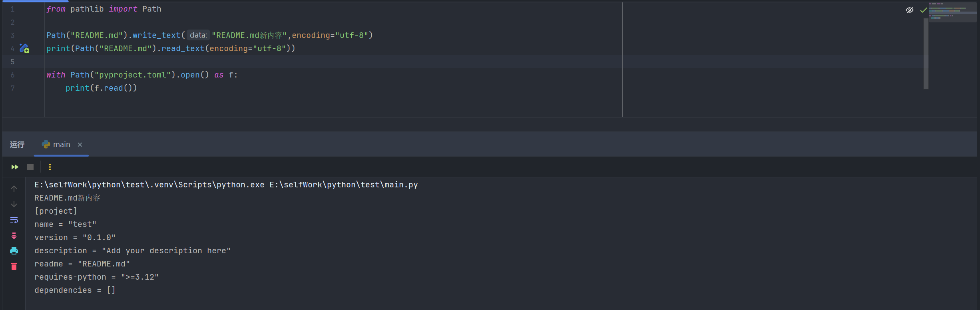Click the editor vertical scrollbar
The width and height of the screenshot is (980, 310).
[926, 53]
